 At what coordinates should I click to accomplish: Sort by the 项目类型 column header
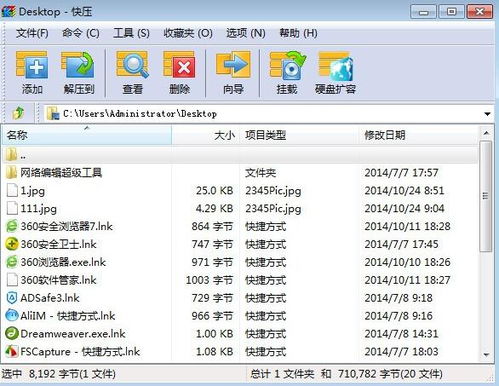(299, 135)
